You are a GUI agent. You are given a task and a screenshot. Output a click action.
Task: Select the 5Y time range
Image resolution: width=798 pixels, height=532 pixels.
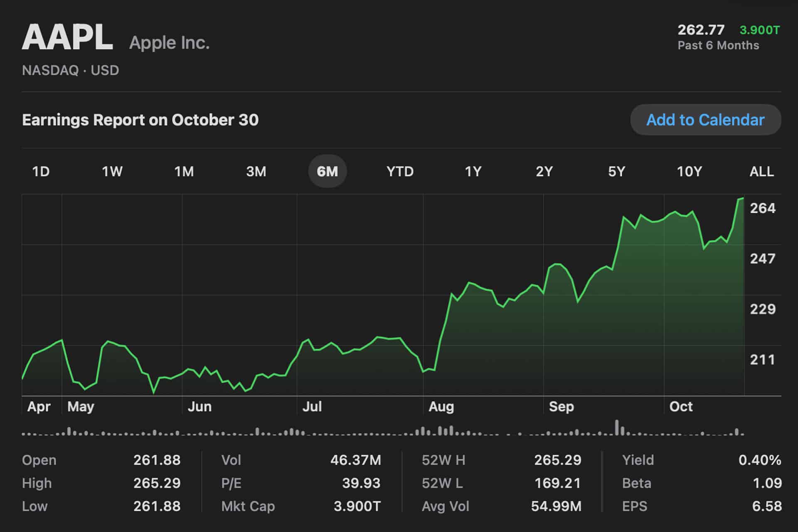(616, 171)
